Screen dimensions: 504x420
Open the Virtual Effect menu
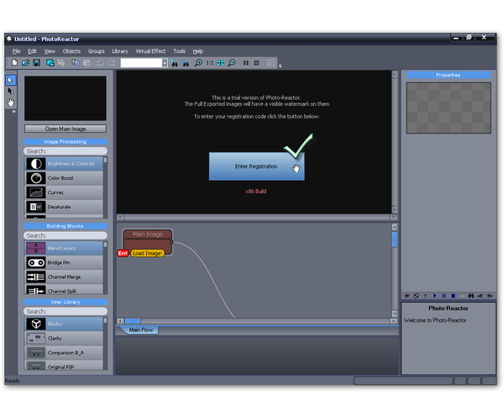click(x=150, y=51)
